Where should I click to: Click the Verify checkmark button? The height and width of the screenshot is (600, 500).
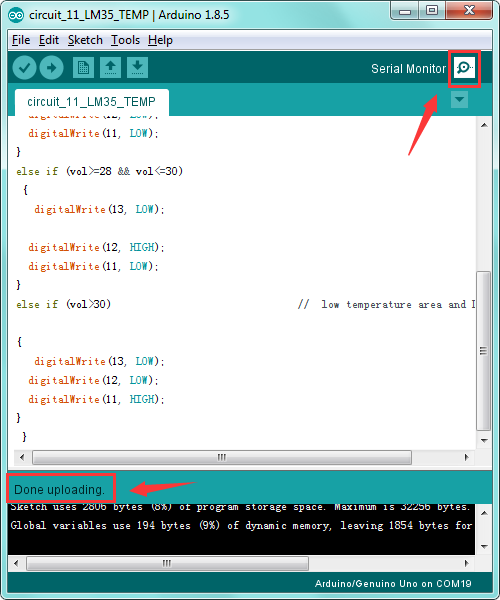tap(24, 68)
